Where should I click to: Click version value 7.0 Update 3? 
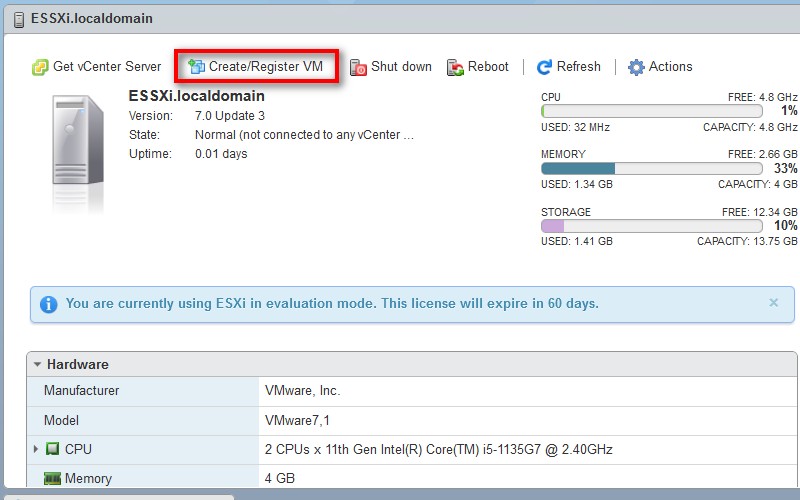(230, 116)
